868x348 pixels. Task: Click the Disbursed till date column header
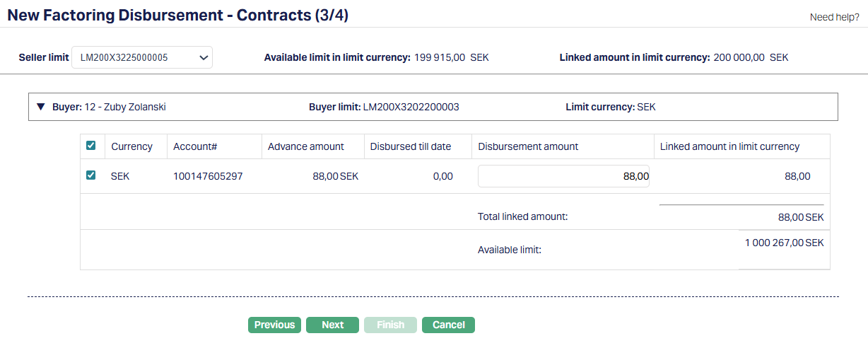411,146
